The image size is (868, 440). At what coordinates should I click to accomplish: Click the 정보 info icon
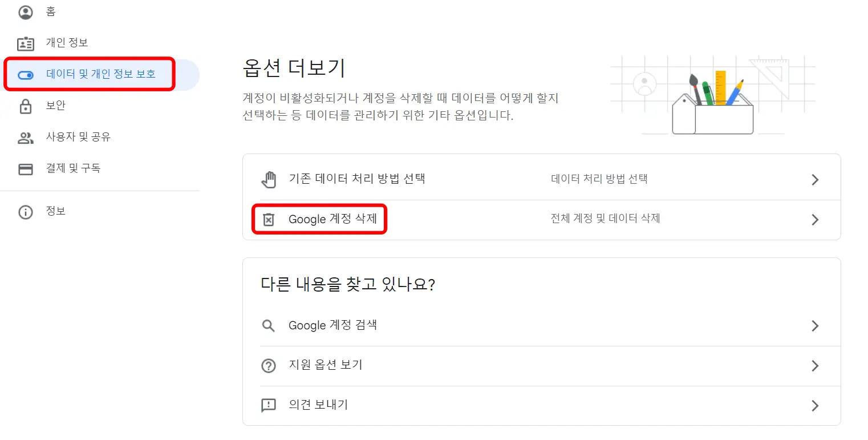click(26, 211)
